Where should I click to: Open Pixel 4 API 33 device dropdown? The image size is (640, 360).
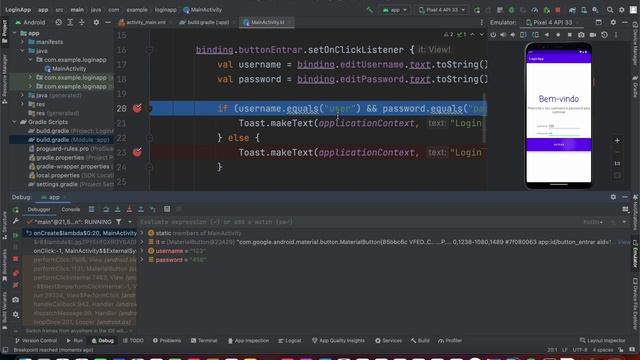[442, 10]
